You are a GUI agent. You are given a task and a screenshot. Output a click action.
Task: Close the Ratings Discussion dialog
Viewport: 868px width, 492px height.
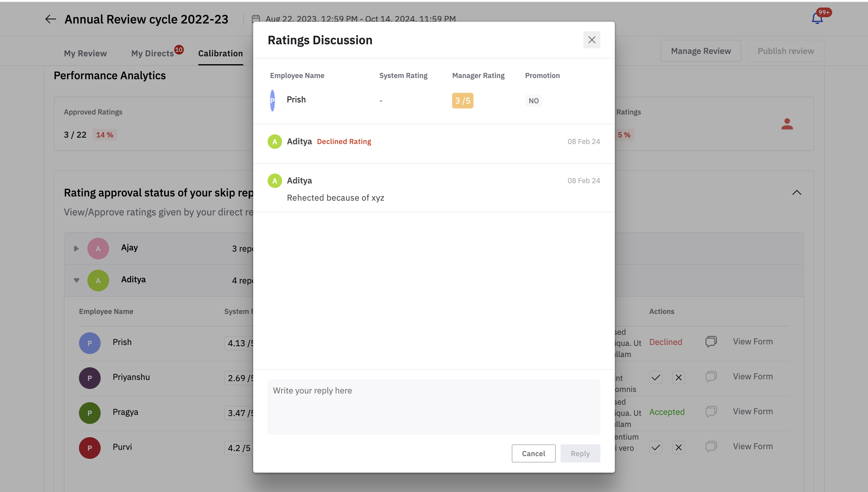click(591, 40)
